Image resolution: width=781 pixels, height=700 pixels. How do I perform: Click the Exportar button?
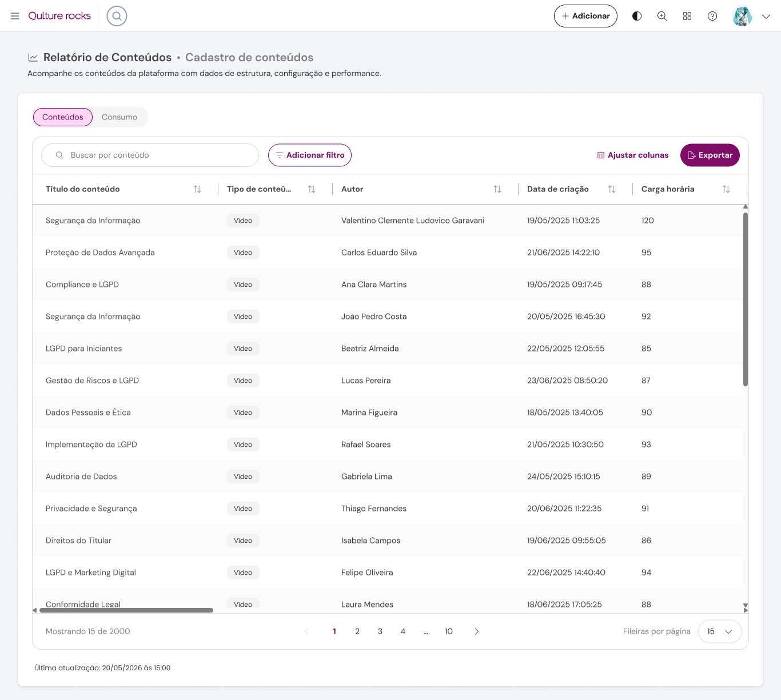pos(710,155)
